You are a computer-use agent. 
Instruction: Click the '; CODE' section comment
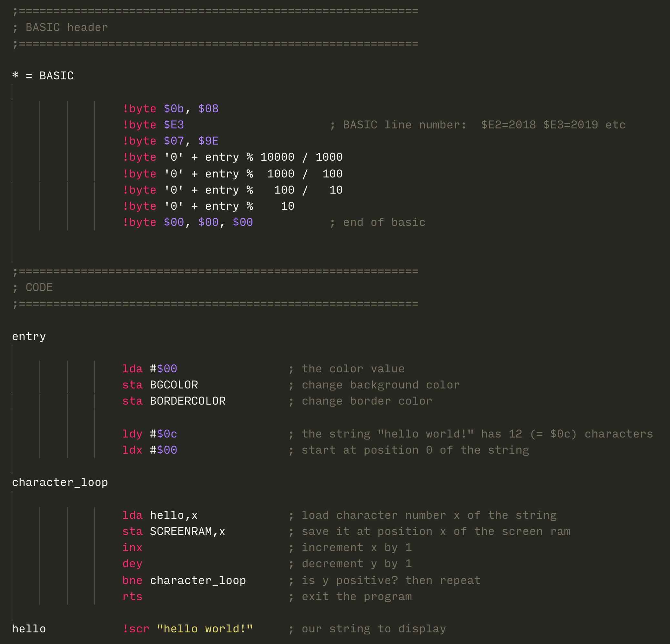[x=33, y=287]
